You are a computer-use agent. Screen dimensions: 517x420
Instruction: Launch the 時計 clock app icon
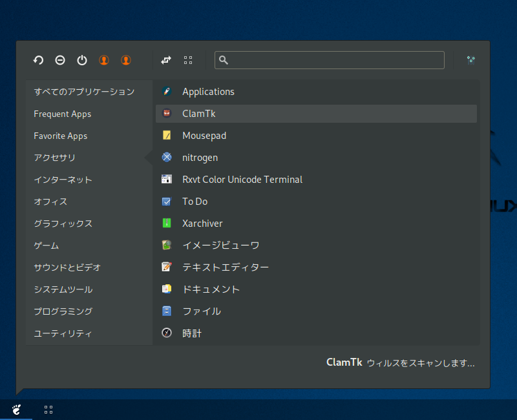point(167,333)
